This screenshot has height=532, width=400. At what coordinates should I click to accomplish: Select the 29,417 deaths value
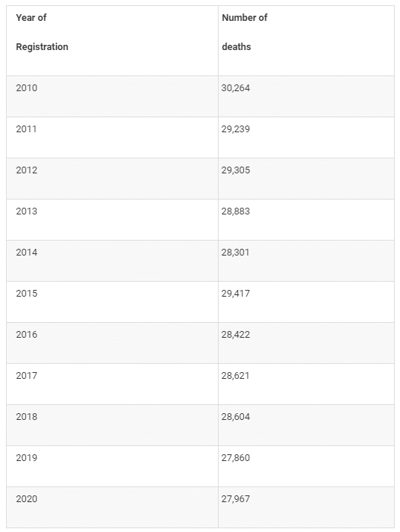tap(236, 293)
